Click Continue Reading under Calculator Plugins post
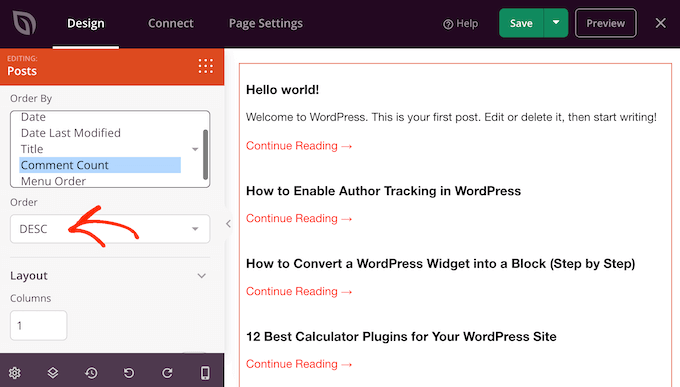The height and width of the screenshot is (387, 680). tap(299, 364)
